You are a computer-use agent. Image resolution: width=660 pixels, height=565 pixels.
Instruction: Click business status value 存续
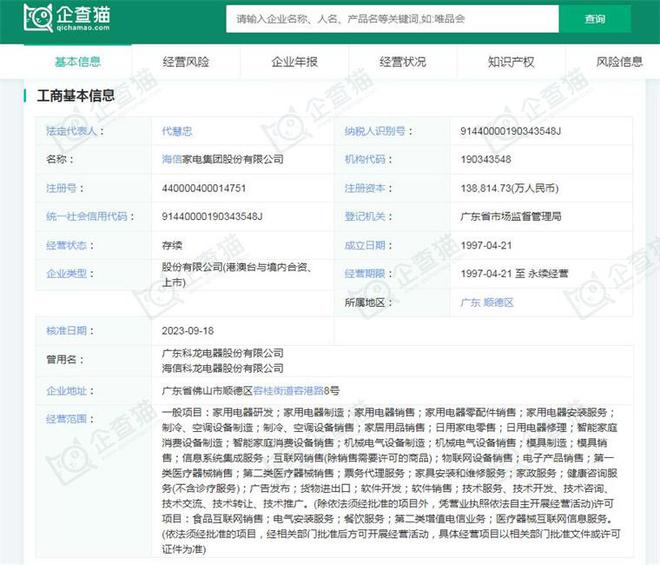(x=172, y=245)
